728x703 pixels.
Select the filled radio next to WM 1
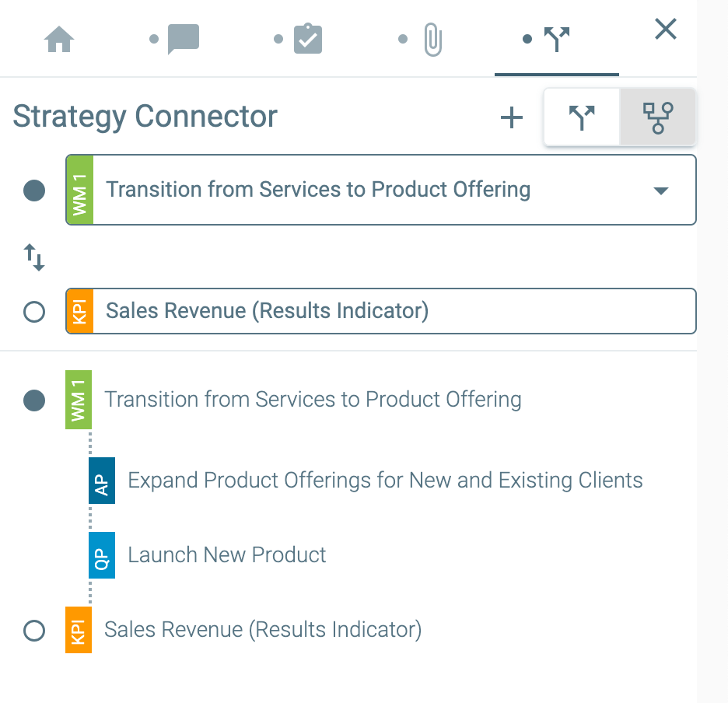(33, 190)
